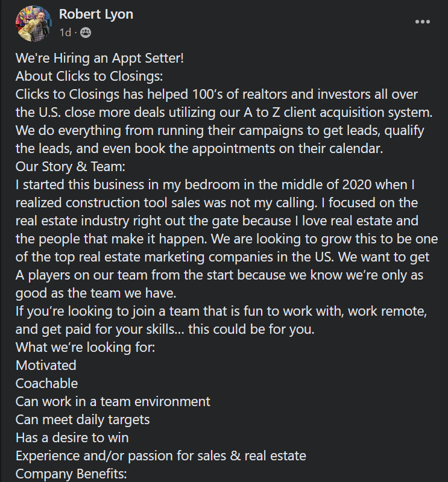Open the post's 1d timestamp link
Screen dimensions: 448x482
point(65,32)
